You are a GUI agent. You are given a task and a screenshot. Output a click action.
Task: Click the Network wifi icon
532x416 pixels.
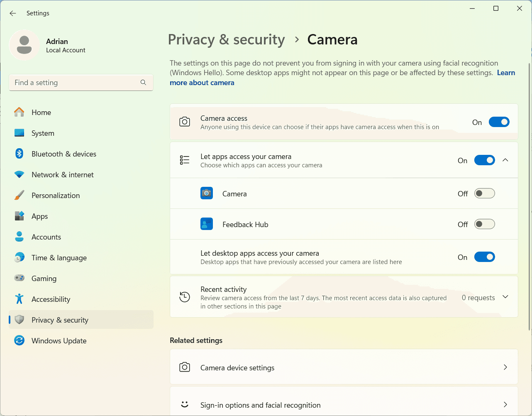point(19,174)
